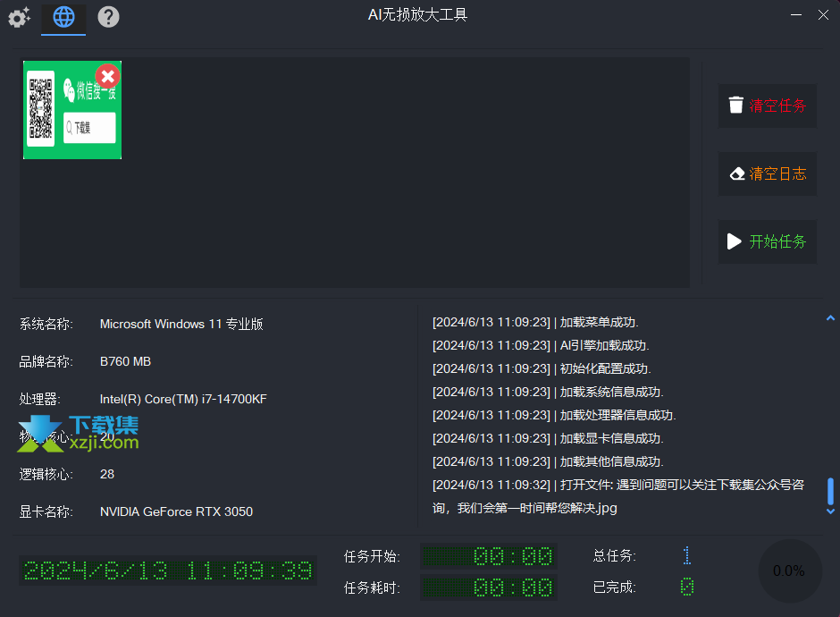Click the 任务开始 time display
This screenshot has width=840, height=617.
[x=489, y=556]
